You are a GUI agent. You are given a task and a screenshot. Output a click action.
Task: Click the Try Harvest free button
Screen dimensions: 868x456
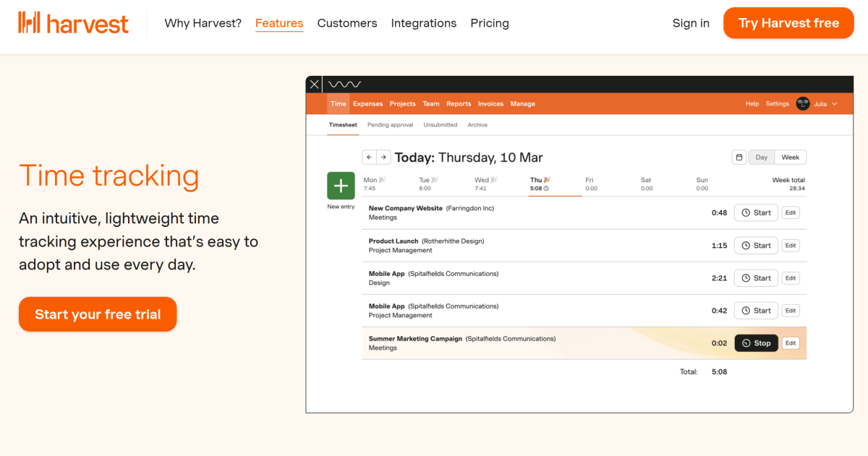click(x=788, y=23)
